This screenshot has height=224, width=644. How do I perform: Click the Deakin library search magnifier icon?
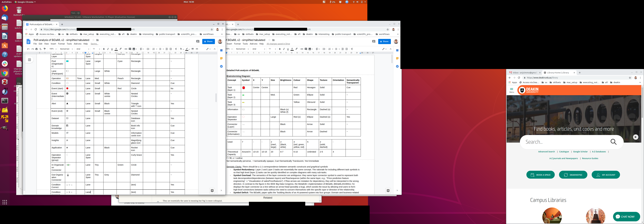tap(614, 142)
